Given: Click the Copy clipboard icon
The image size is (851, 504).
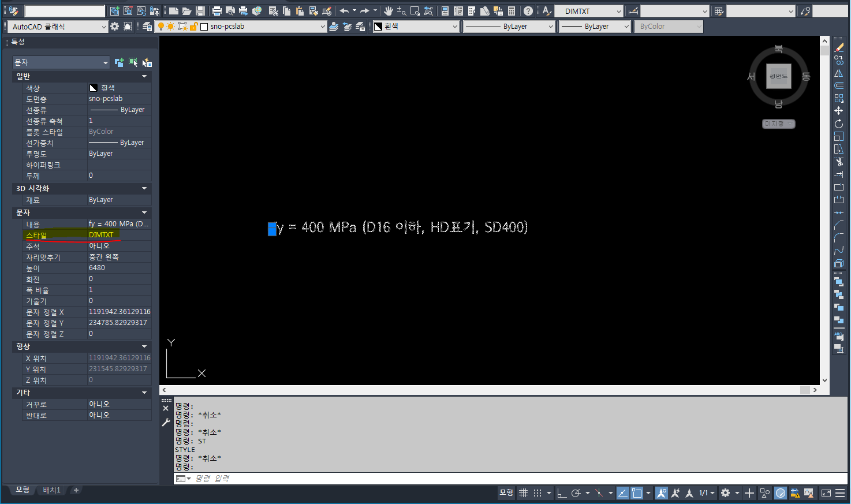Looking at the screenshot, I should pos(287,11).
